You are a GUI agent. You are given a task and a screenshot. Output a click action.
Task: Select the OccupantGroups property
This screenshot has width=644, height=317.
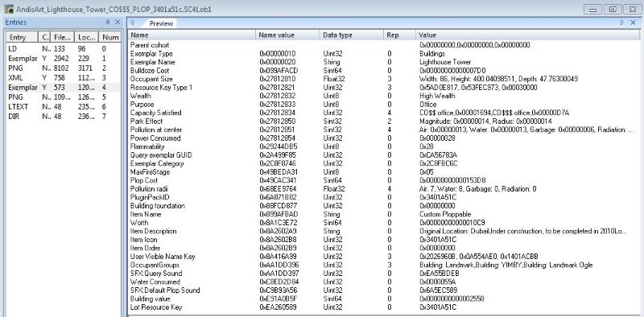click(384, 265)
